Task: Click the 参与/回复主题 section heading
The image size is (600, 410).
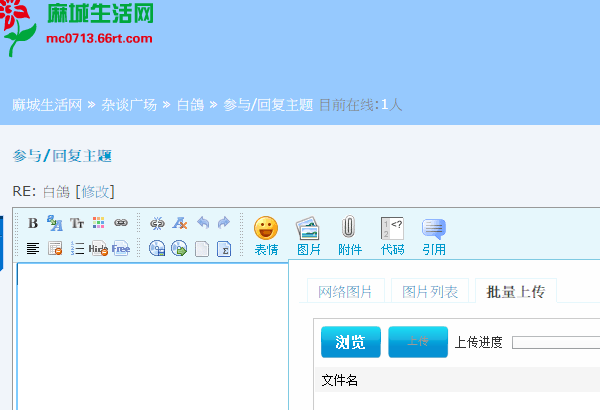Action: coord(62,156)
